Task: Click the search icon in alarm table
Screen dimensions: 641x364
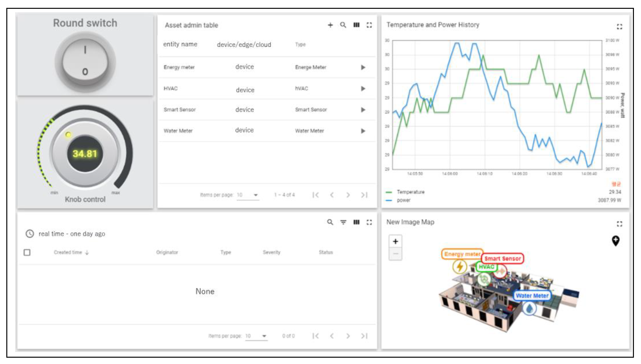Action: click(x=330, y=222)
